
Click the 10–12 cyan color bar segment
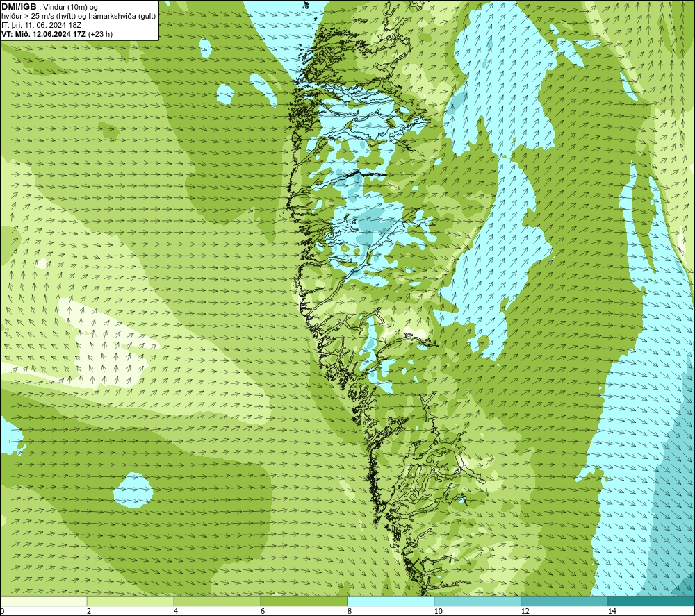click(478, 601)
